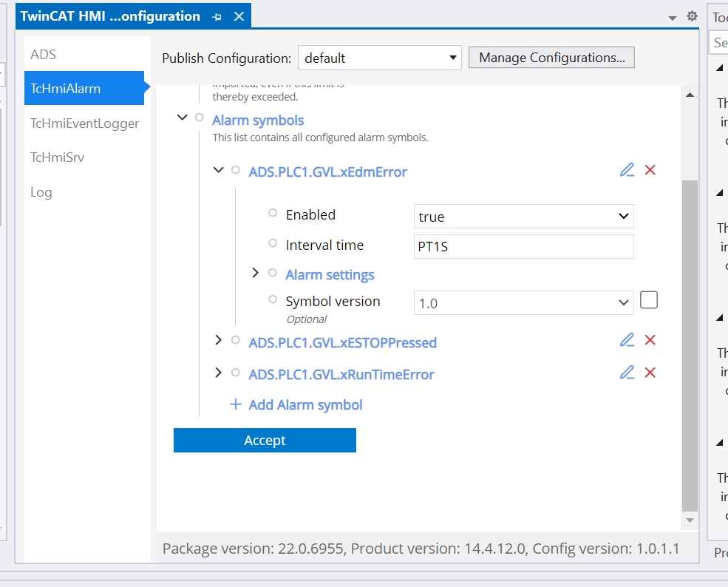Click the ADS.PLC1.GVL.xEdmError link

[328, 172]
